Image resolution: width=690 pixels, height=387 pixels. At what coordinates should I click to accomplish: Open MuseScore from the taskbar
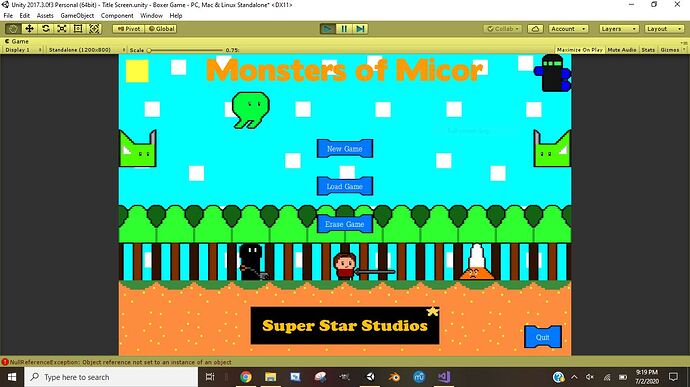coord(419,377)
